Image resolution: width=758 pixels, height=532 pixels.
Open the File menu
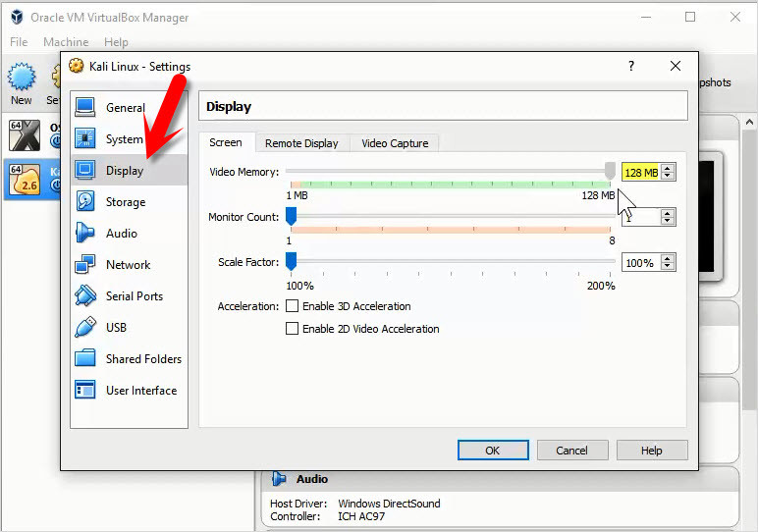click(x=19, y=42)
